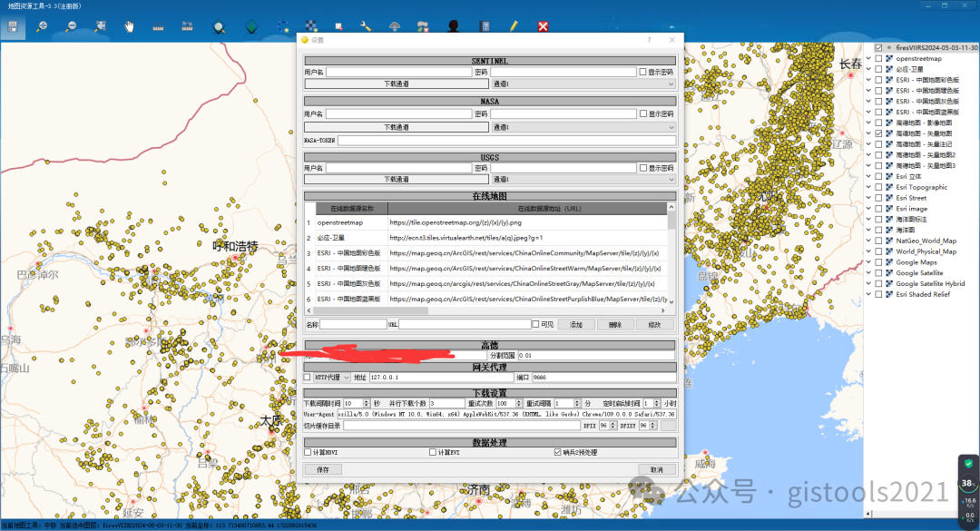Uncheck the firesVIIRS2024-05-03-11-30 layer checkbox
The image size is (980, 531).
pos(878,47)
